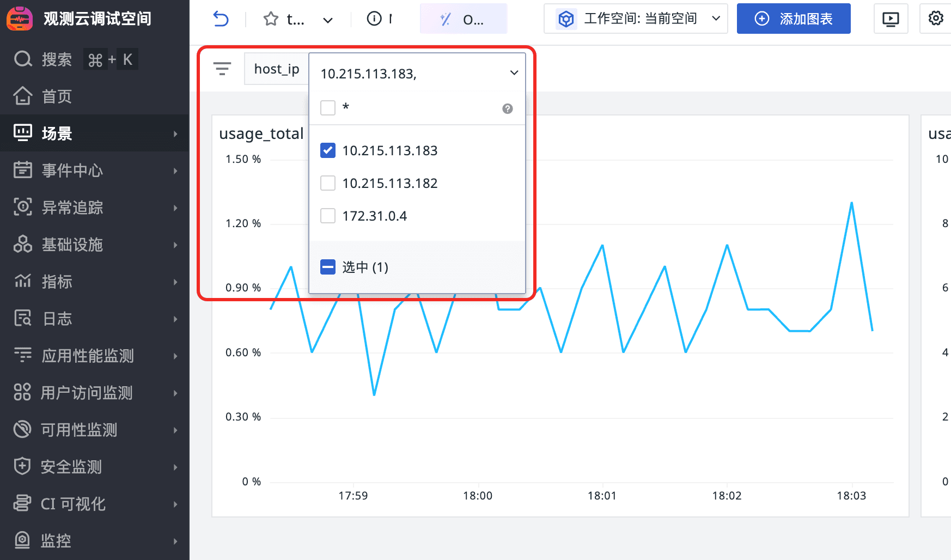
Task: Open the settings gear icon
Action: pos(935,19)
